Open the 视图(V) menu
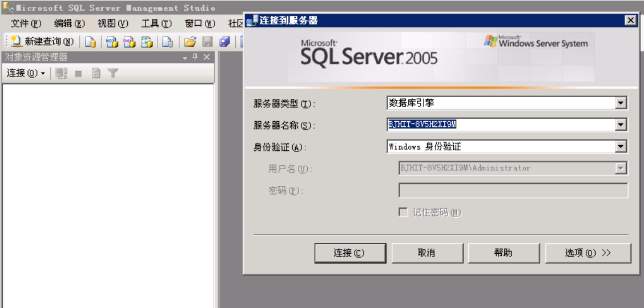The image size is (644, 308). coord(113,23)
